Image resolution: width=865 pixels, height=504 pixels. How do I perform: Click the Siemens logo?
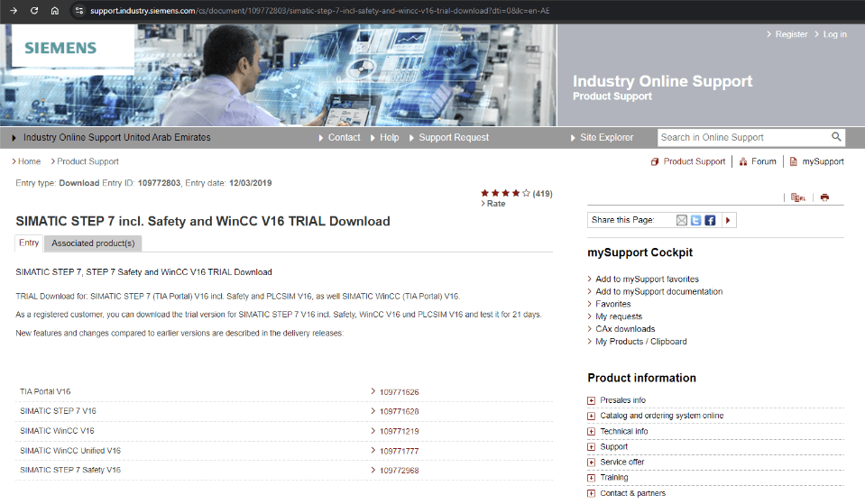click(60, 49)
